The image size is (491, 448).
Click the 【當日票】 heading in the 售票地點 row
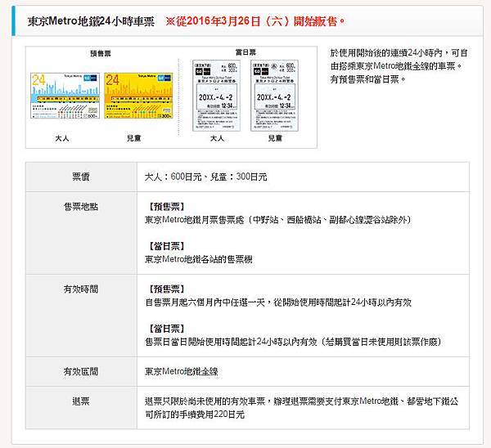pyautogui.click(x=166, y=246)
